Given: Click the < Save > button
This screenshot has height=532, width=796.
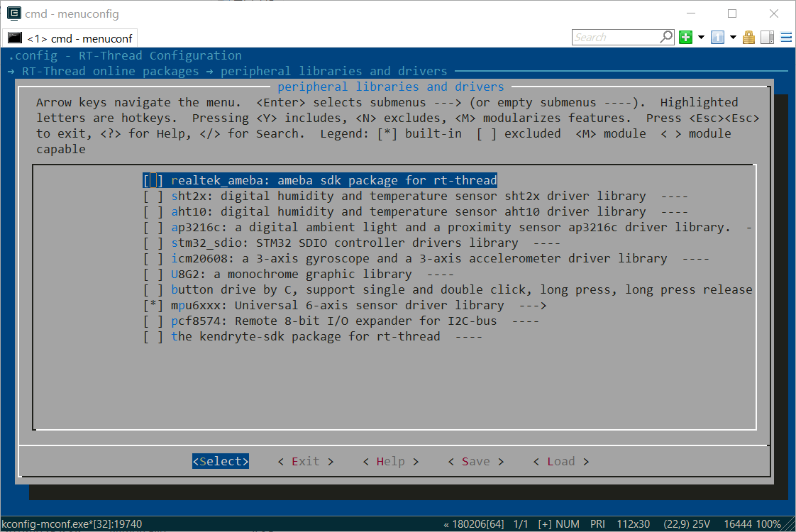Looking at the screenshot, I should (475, 461).
